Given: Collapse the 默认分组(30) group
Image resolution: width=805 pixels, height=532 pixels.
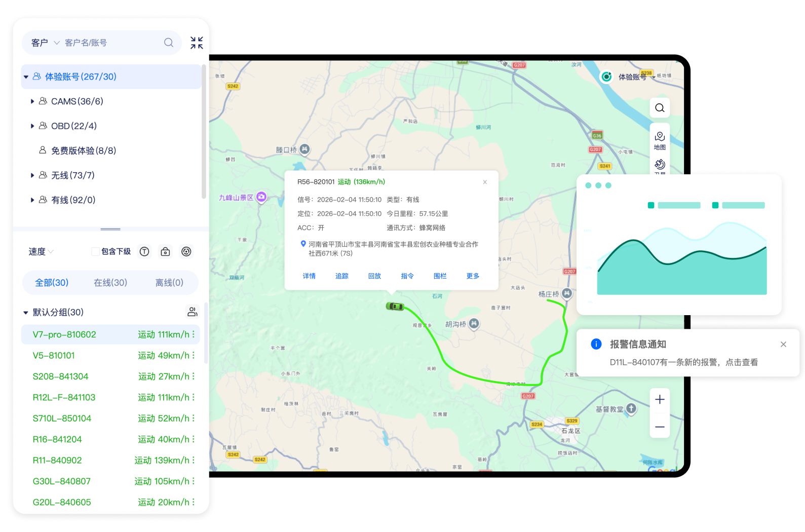Looking at the screenshot, I should (x=26, y=313).
